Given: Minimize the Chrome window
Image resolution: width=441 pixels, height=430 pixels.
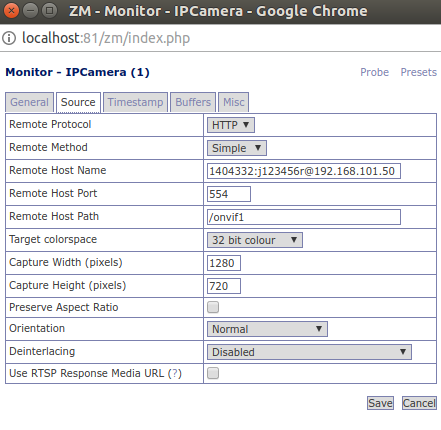Looking at the screenshot, I should (x=30, y=11).
